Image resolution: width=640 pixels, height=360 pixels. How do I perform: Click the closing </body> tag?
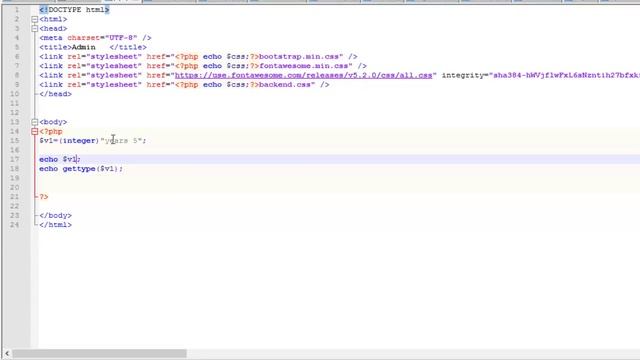click(x=56, y=216)
